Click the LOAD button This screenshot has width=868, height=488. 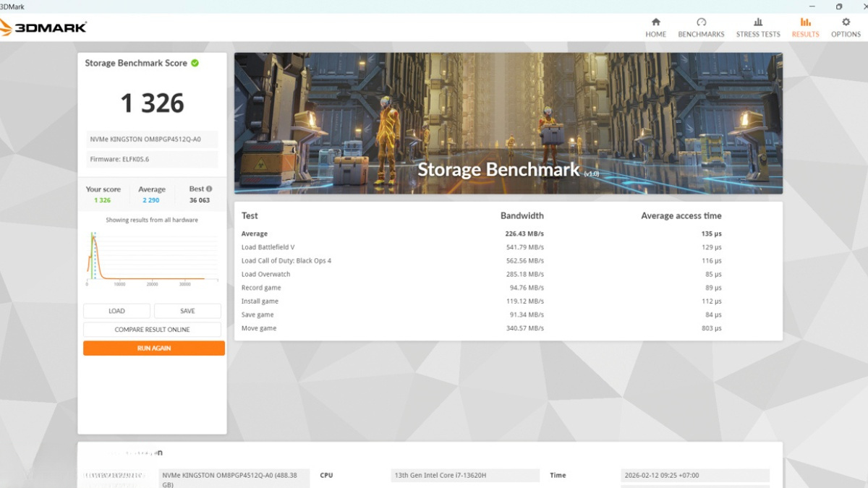[116, 311]
